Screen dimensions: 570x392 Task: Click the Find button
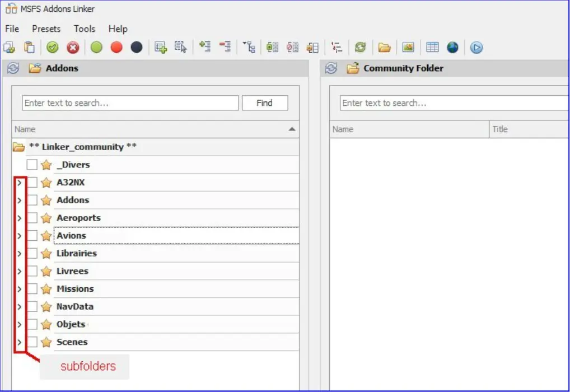click(x=265, y=103)
